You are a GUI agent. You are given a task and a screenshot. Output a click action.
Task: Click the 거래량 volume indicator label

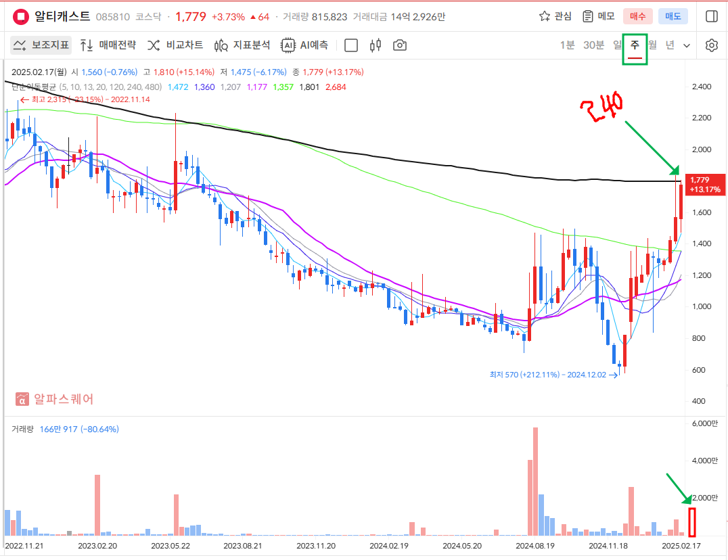[22, 429]
